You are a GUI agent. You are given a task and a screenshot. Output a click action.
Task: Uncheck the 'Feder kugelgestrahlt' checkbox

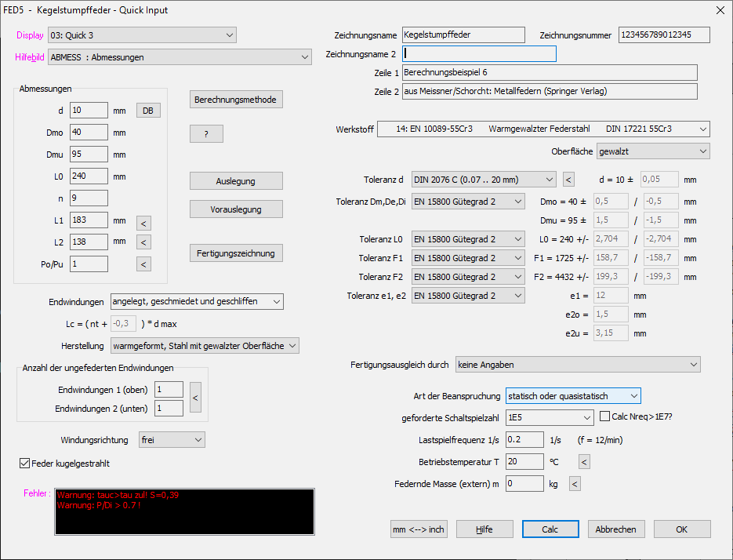pyautogui.click(x=25, y=464)
